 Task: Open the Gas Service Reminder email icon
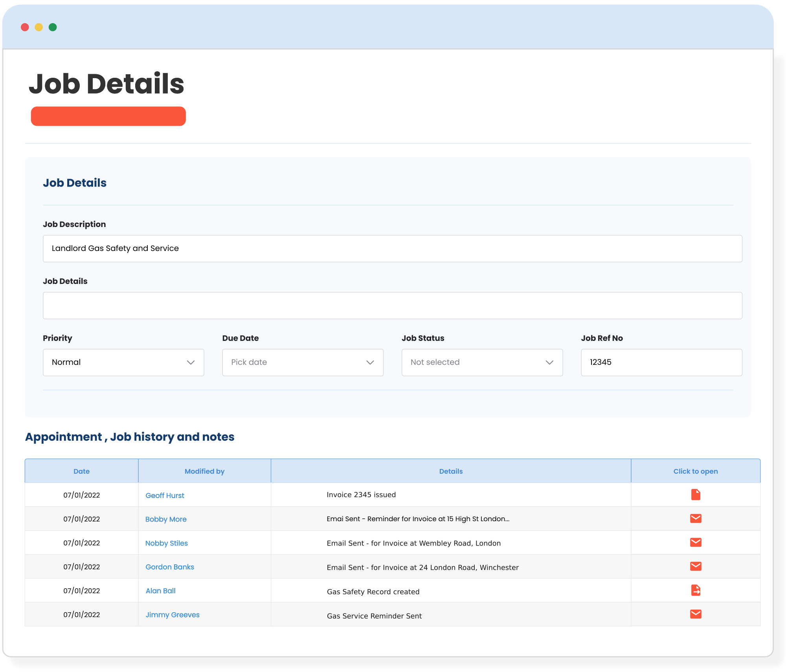(695, 614)
